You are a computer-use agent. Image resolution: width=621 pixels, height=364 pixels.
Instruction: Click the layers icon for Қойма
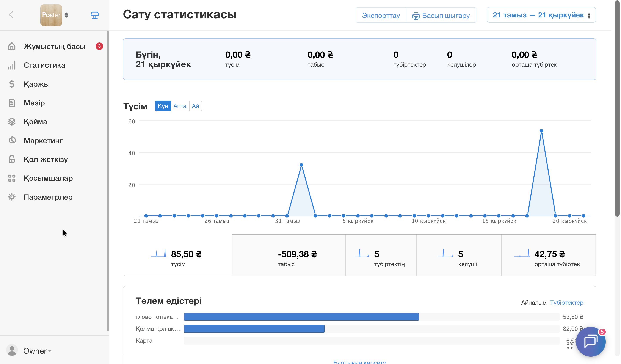coord(12,122)
